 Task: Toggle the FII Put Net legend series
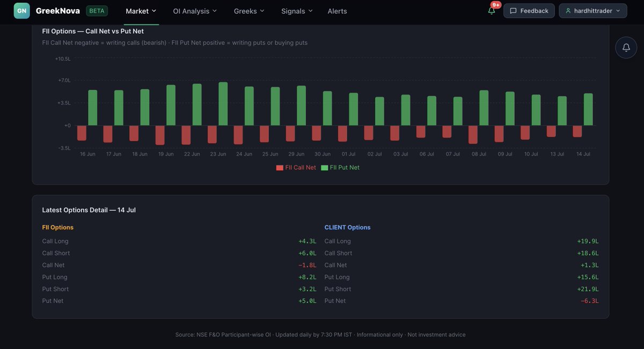click(340, 168)
